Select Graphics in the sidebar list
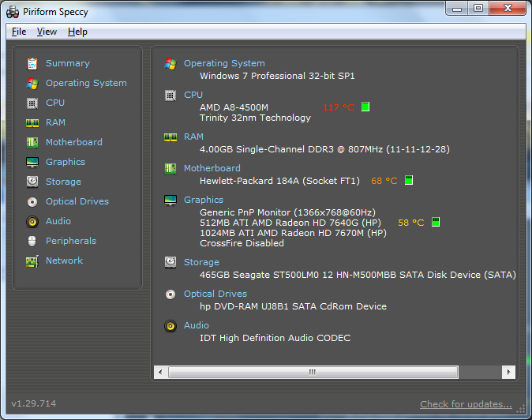 click(x=65, y=162)
